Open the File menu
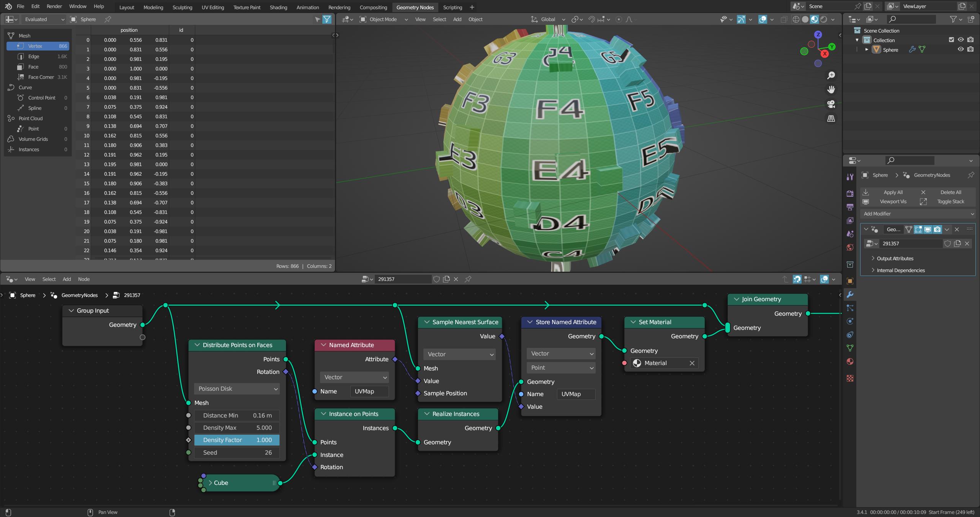This screenshot has height=517, width=980. coord(21,7)
